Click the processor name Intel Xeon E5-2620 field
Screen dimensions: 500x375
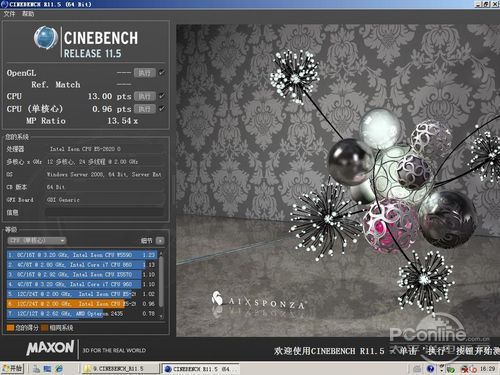click(105, 149)
